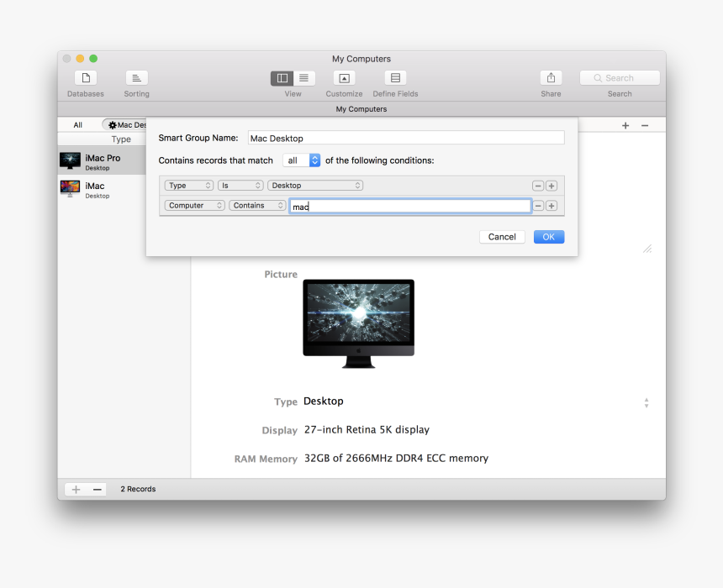Add condition after Computer row
Image resolution: width=723 pixels, height=588 pixels.
pyautogui.click(x=551, y=206)
